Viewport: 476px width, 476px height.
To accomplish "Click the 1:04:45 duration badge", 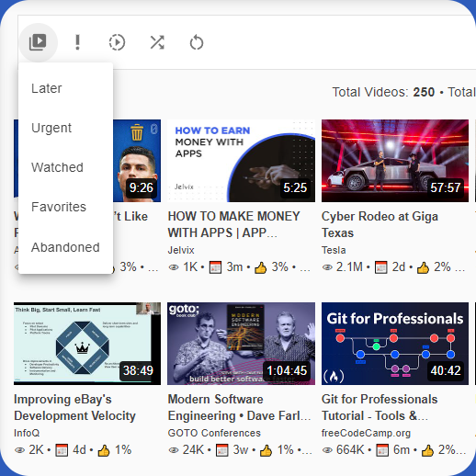I will tap(287, 370).
